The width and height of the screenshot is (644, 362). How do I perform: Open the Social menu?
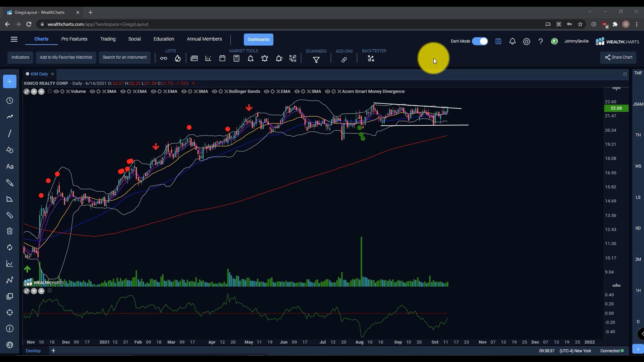pos(135,39)
